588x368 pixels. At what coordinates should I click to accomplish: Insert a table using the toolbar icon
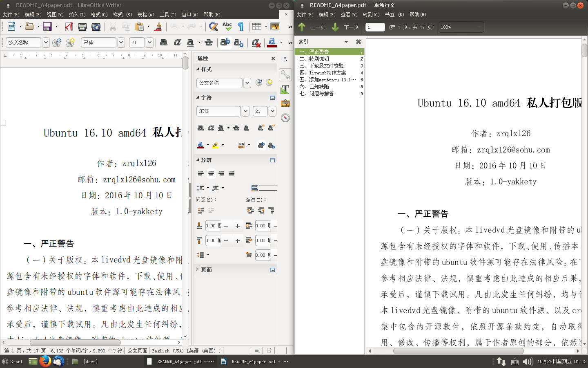tap(257, 27)
